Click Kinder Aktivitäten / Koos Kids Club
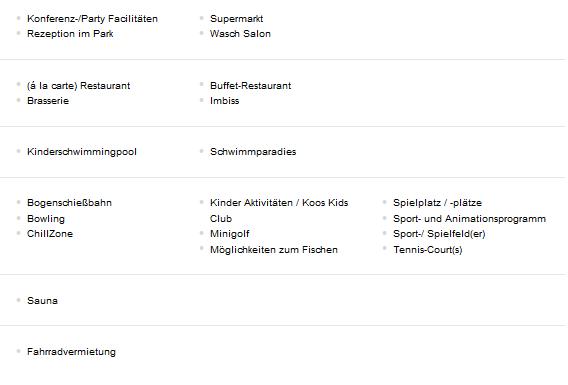 point(279,211)
